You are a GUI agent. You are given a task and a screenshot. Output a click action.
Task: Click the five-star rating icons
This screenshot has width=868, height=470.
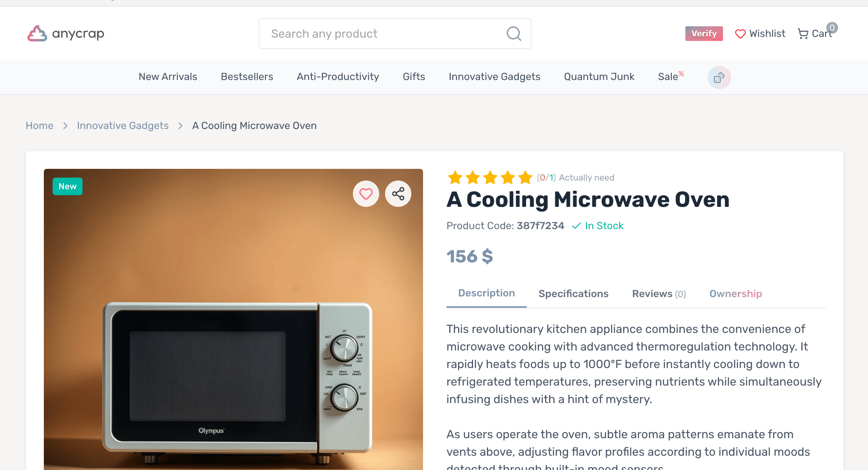click(490, 178)
